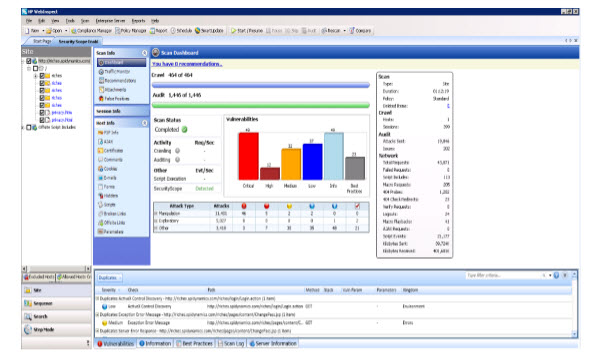Click the Start/Resume play icon
Screen dimensions: 589x362
(233, 31)
